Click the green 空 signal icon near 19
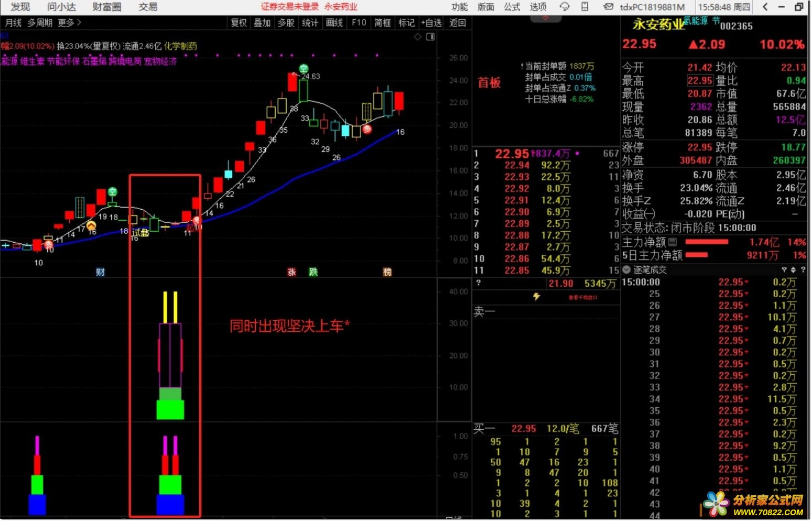 [x=112, y=192]
